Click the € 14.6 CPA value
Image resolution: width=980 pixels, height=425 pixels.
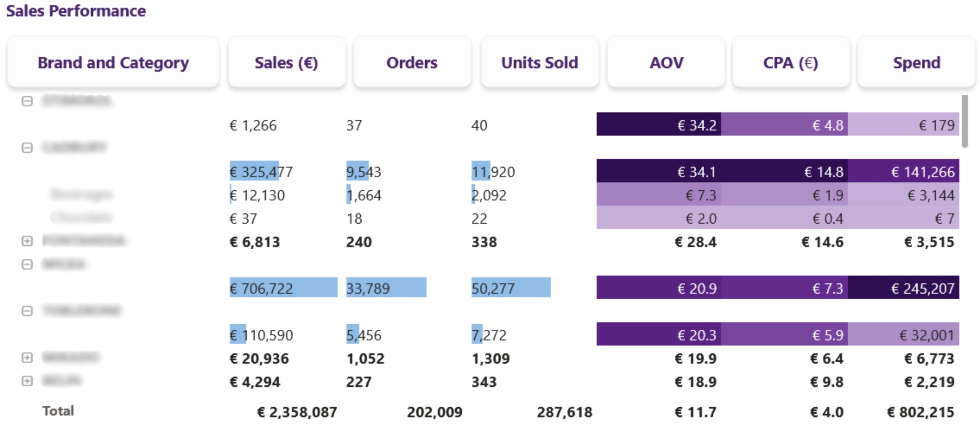(822, 242)
